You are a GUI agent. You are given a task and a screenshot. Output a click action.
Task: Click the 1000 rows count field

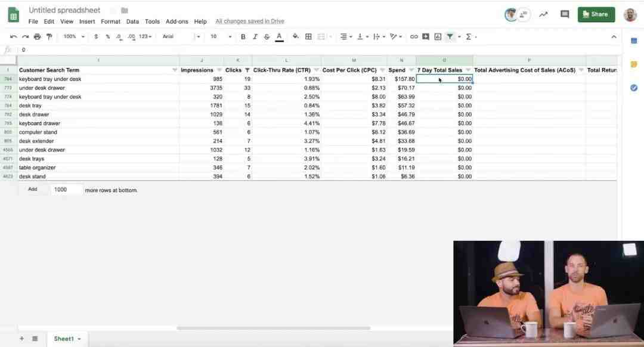pos(66,190)
